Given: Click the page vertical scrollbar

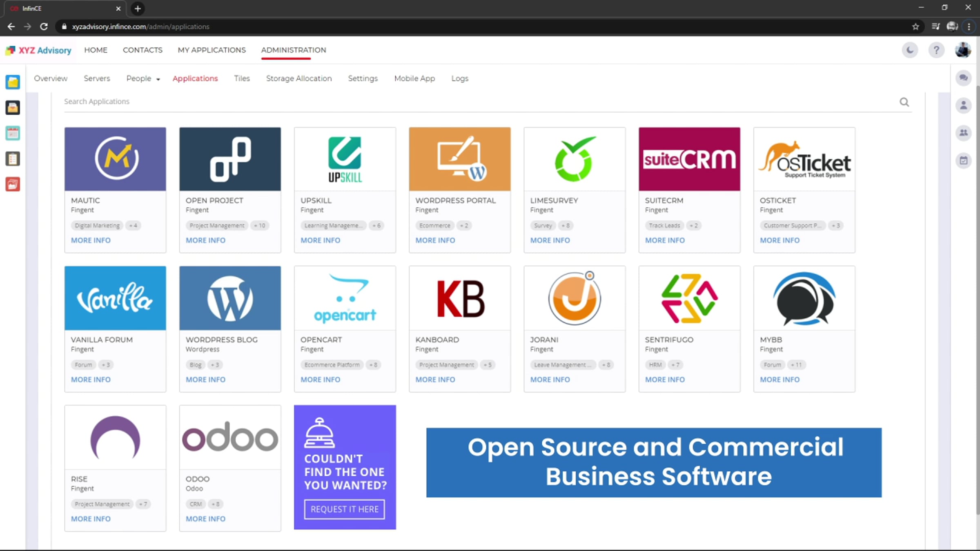Looking at the screenshot, I should coord(978,300).
